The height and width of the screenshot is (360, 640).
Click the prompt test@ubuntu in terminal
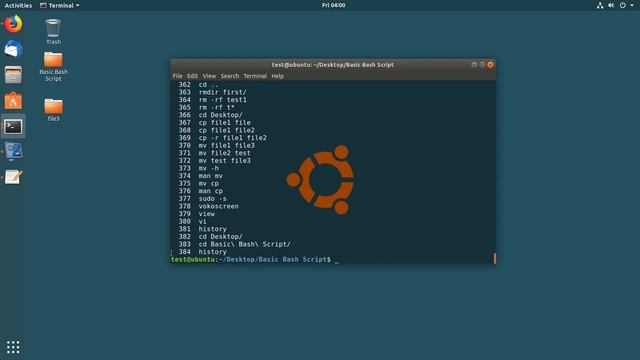click(193, 260)
